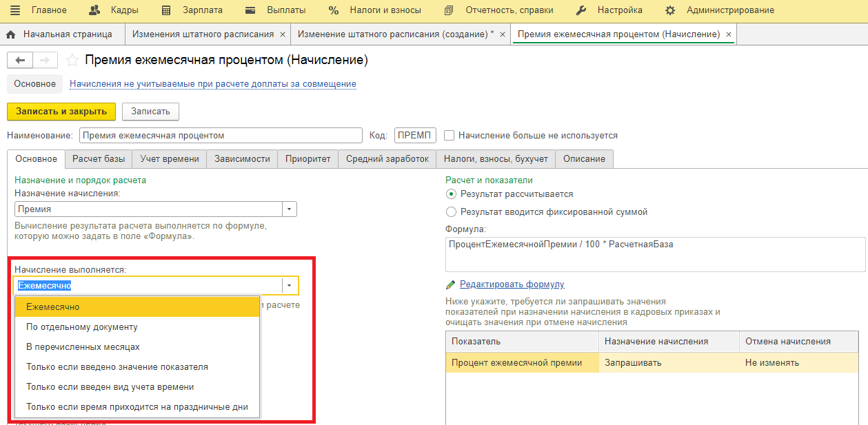Click the home icon on Начальная страница tab
The width and height of the screenshot is (868, 425).
[11, 34]
